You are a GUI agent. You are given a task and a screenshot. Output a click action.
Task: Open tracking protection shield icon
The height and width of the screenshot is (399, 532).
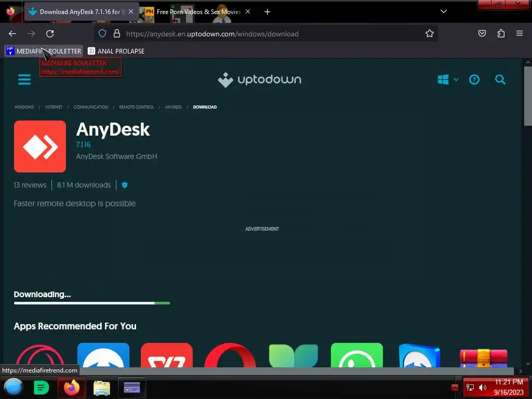[x=102, y=34]
